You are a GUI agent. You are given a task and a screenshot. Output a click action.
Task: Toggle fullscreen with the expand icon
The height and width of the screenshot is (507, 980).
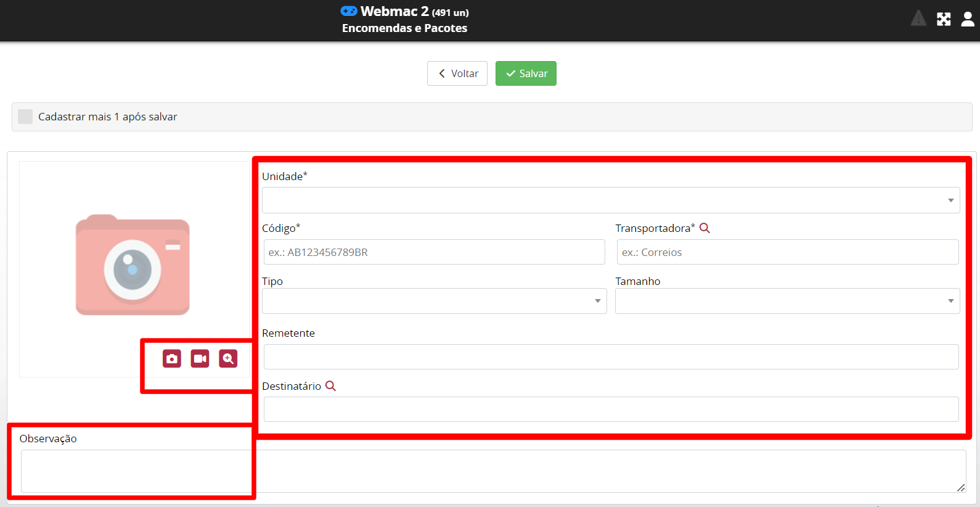pos(944,19)
